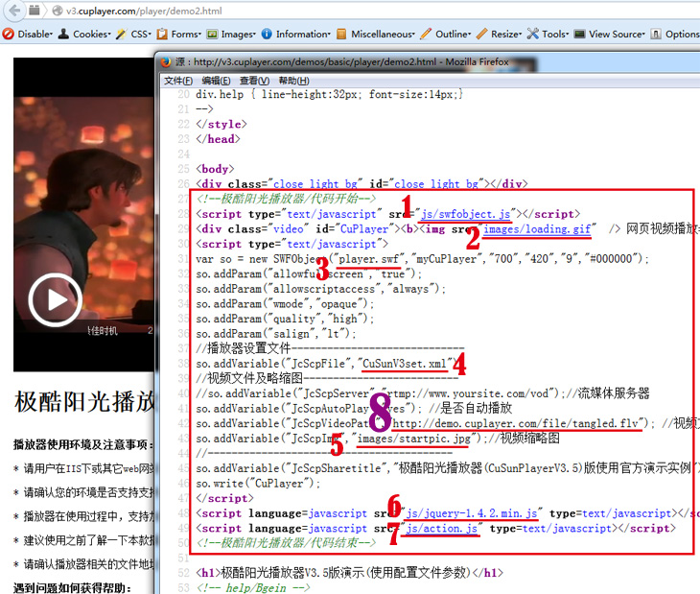The height and width of the screenshot is (594, 700).
Task: Click the Cookies person icon
Action: click(x=64, y=34)
